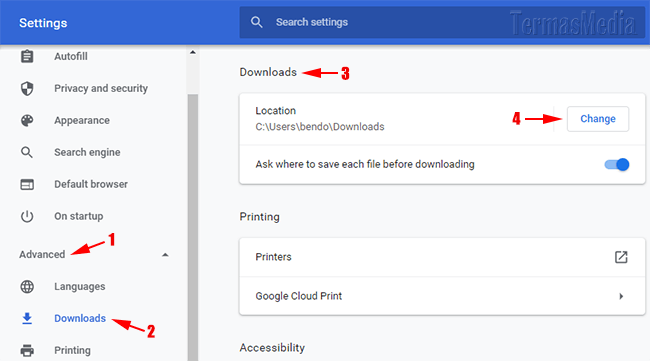Open Autofill settings section
The image size is (650, 361).
71,56
